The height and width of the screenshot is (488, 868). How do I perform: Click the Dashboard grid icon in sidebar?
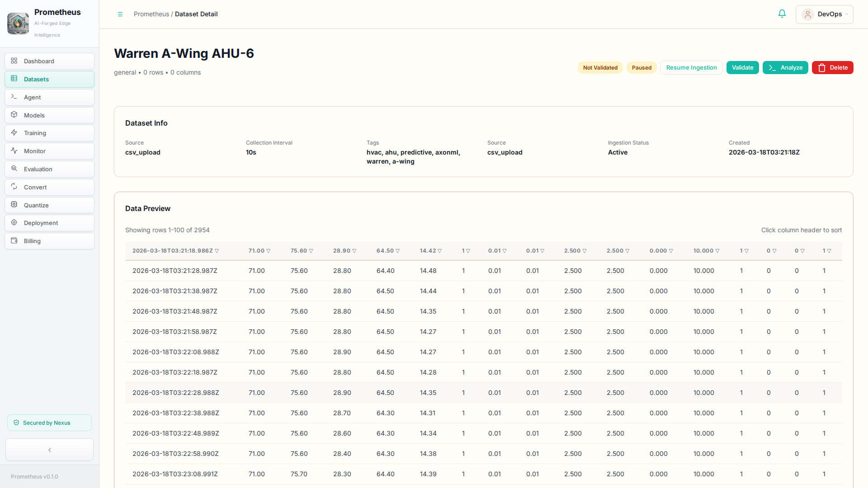[14, 61]
